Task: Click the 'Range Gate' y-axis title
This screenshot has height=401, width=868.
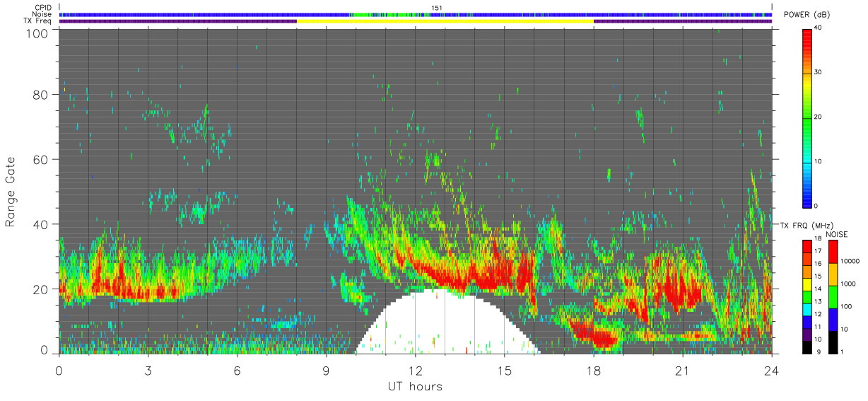Action: coord(11,192)
